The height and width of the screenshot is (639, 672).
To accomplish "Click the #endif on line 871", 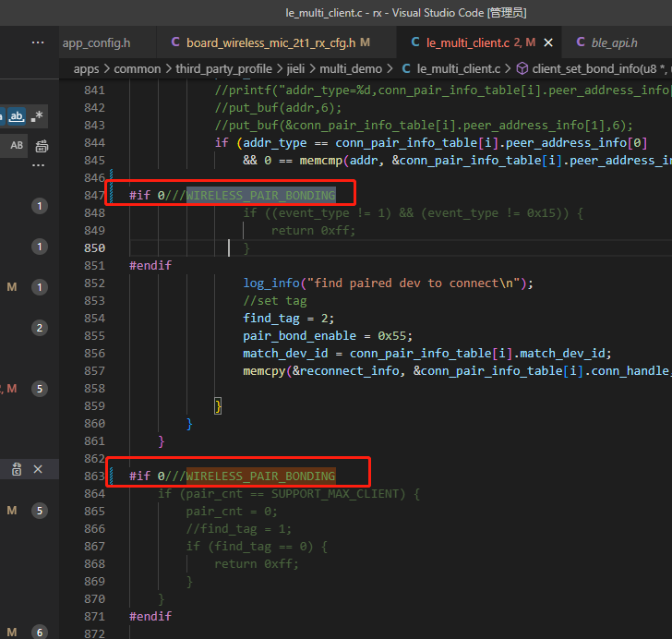I will pyautogui.click(x=150, y=616).
